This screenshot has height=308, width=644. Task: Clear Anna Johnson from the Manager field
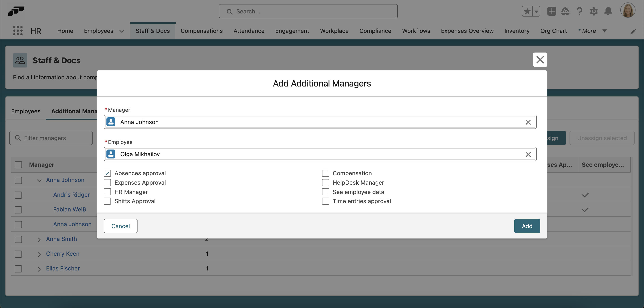528,122
